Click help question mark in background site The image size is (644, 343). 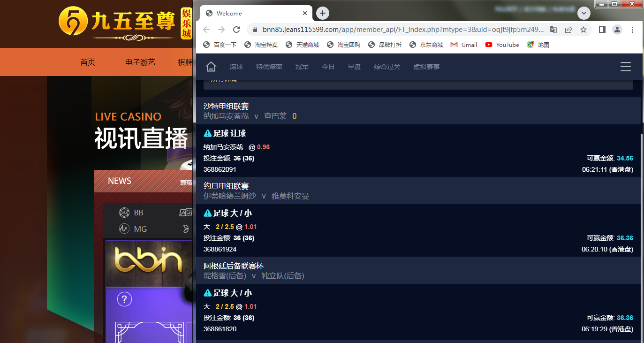[124, 299]
